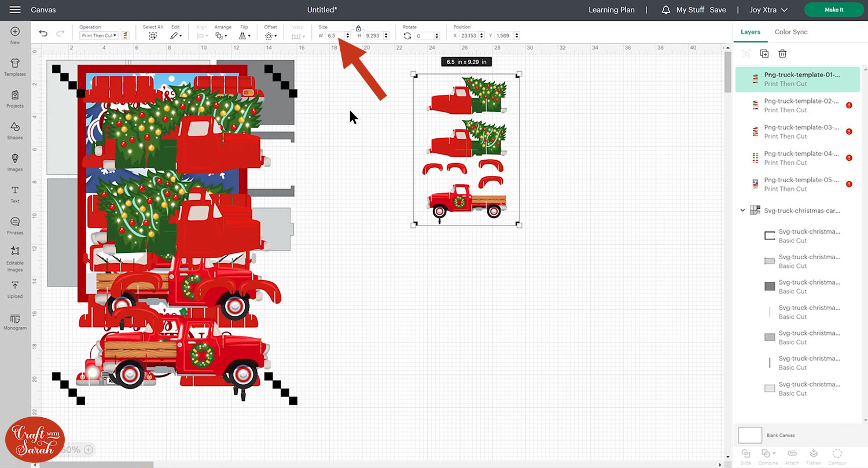Open the Images library
The height and width of the screenshot is (468, 868).
click(x=15, y=162)
